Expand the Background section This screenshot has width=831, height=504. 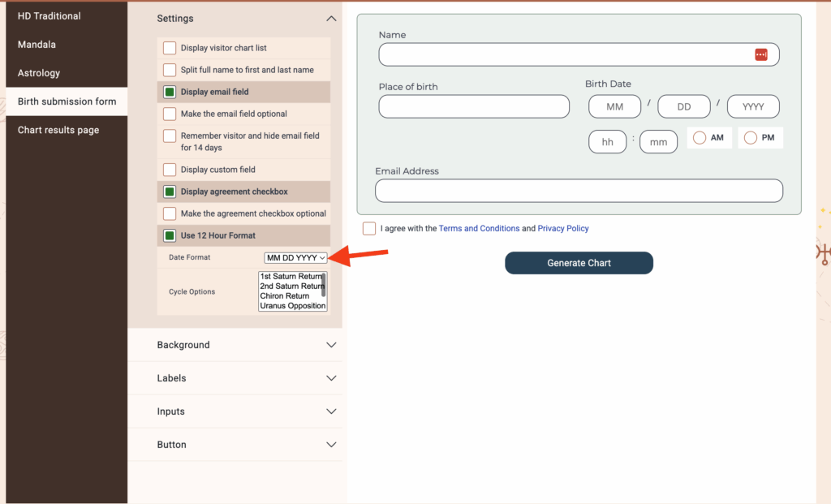tap(330, 345)
